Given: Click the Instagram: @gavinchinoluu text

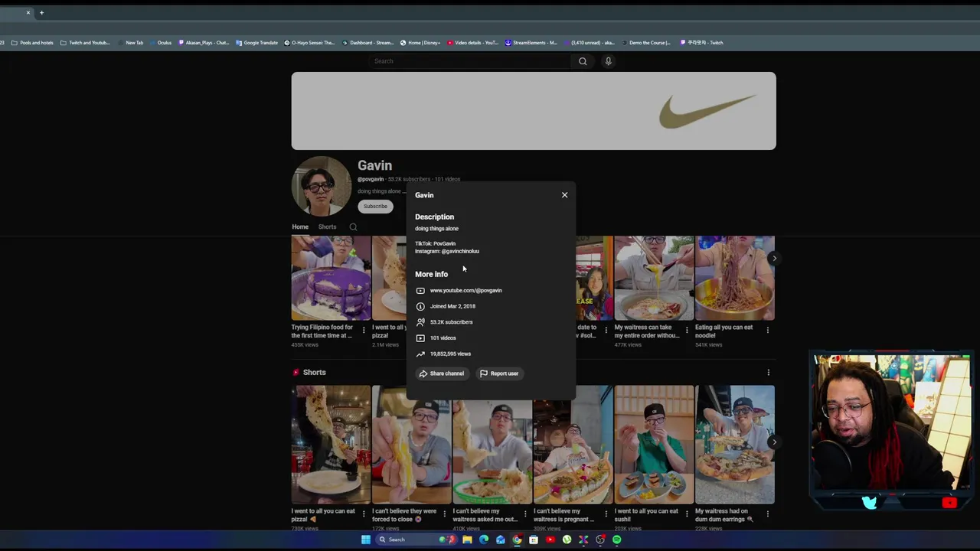Looking at the screenshot, I should 447,251.
